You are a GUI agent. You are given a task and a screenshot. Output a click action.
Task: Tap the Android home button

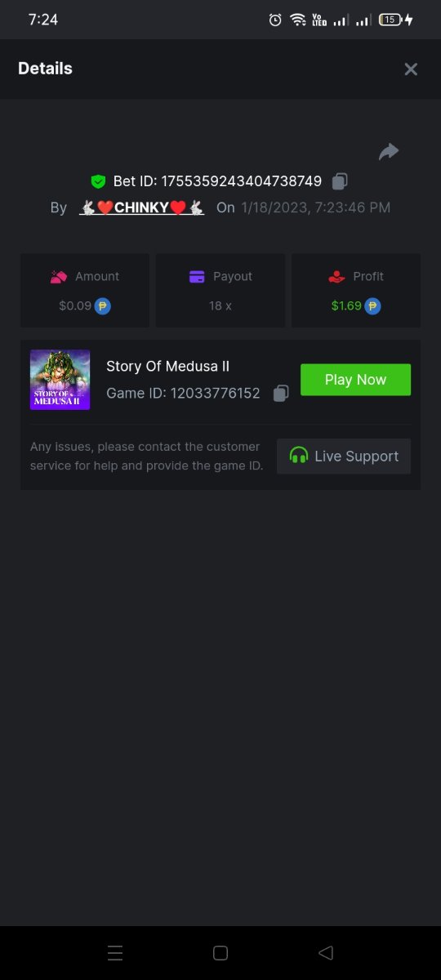[x=220, y=952]
